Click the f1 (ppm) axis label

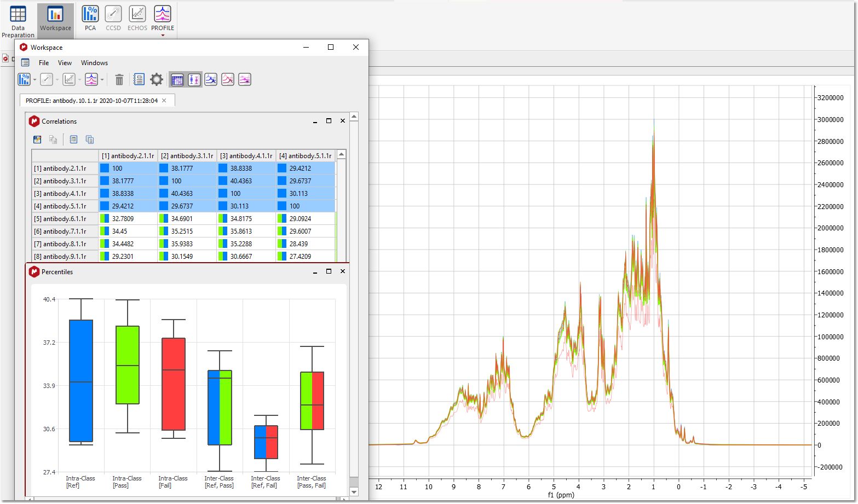click(x=561, y=495)
